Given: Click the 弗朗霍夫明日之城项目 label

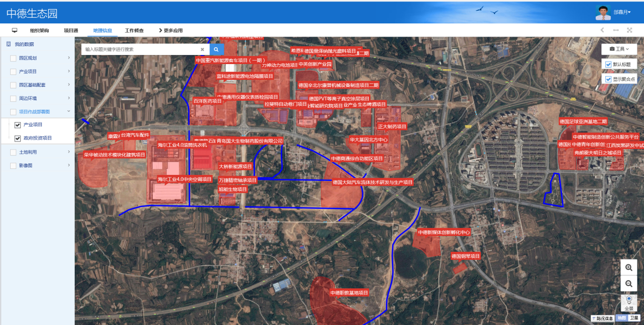Looking at the screenshot, I should click(598, 153).
